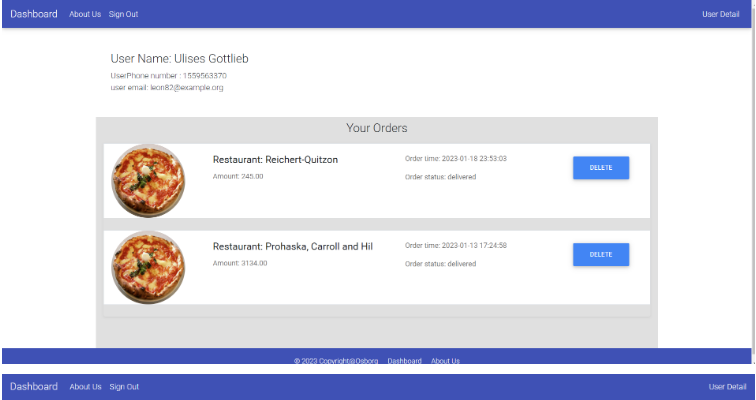Open User Detail in the bottom duplicate navbar

(x=727, y=387)
